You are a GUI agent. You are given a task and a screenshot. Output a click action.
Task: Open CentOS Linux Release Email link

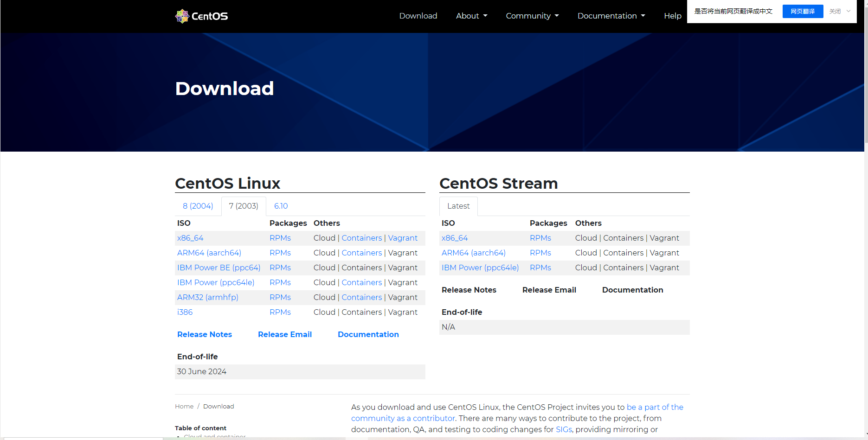click(285, 334)
